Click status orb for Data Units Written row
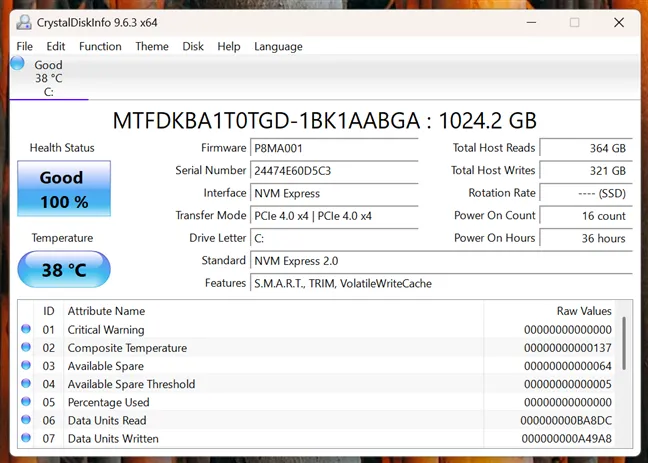The image size is (648, 463). coord(26,438)
